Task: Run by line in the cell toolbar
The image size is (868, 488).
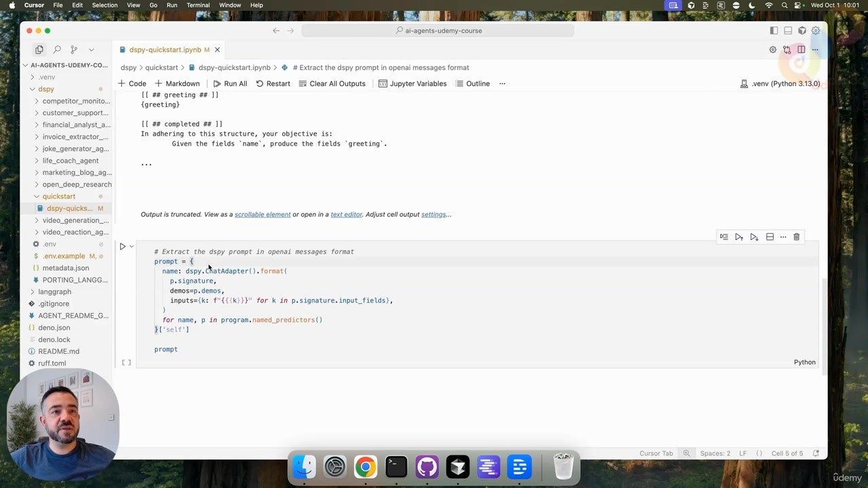Action: click(724, 237)
